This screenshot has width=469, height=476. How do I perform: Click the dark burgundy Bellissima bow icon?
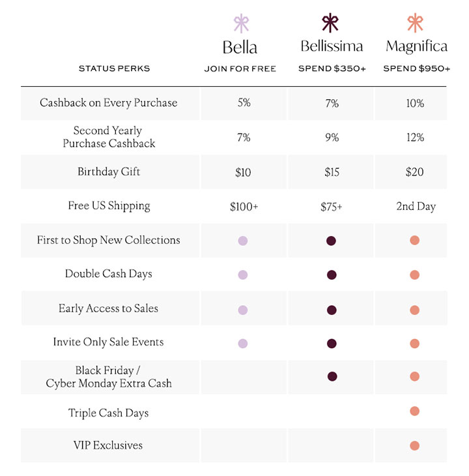pos(330,23)
